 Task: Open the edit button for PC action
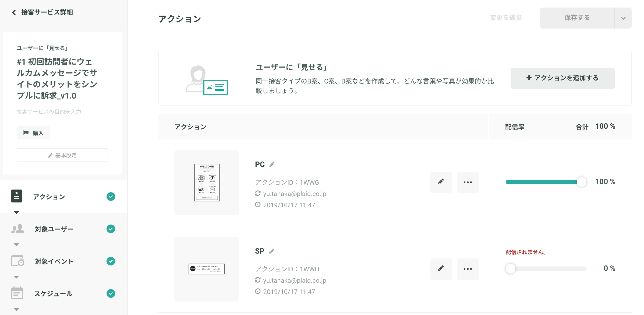441,182
